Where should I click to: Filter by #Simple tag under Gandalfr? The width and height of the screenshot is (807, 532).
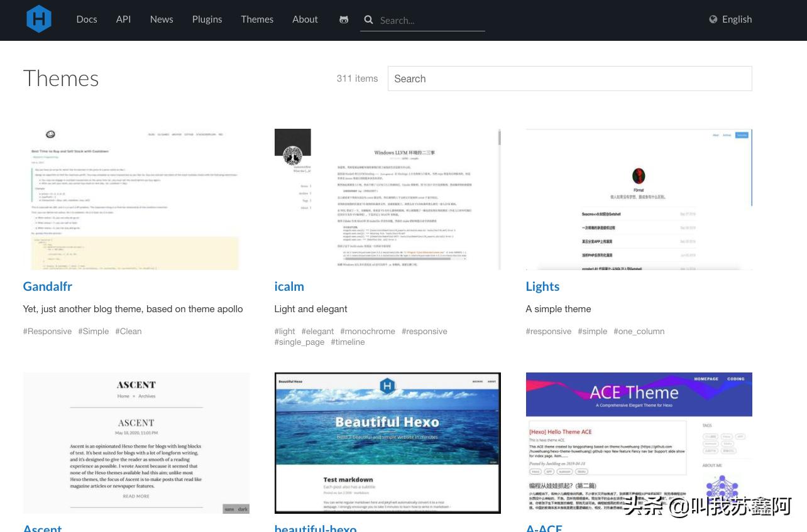pyautogui.click(x=94, y=331)
